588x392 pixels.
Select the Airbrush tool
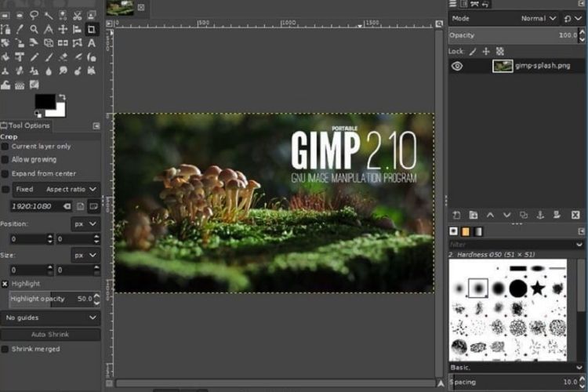click(x=78, y=57)
